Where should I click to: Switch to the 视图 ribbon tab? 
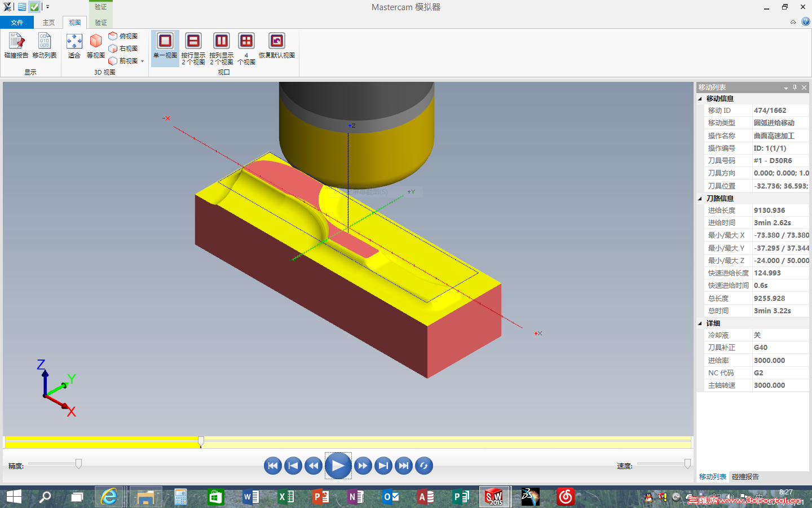click(74, 23)
